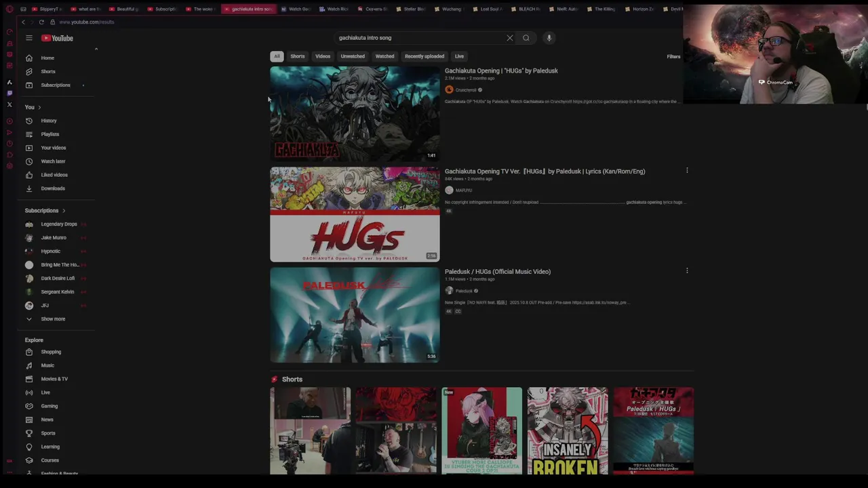Select the Watched filter chip
Image resolution: width=868 pixels, height=488 pixels.
click(x=384, y=56)
